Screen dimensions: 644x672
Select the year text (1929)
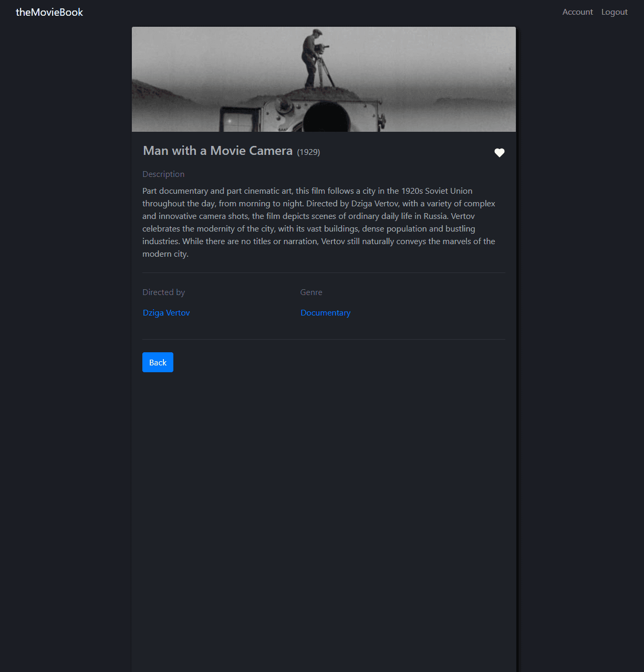[x=308, y=152]
